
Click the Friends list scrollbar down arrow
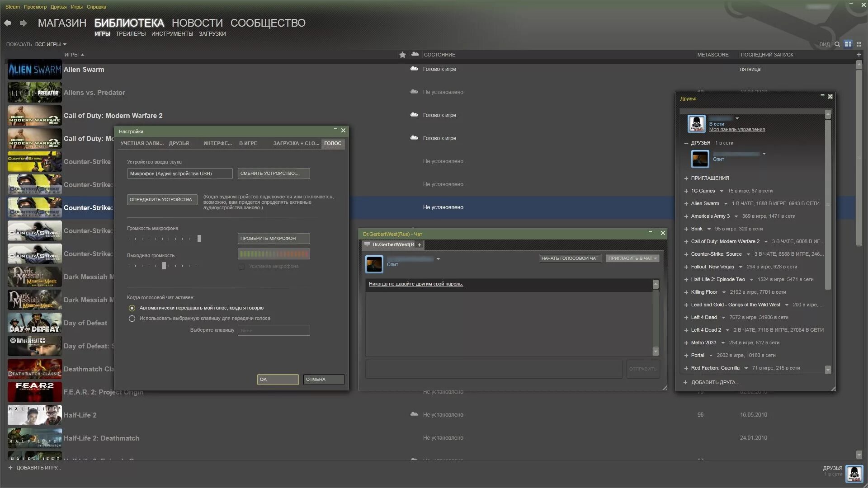coord(828,370)
